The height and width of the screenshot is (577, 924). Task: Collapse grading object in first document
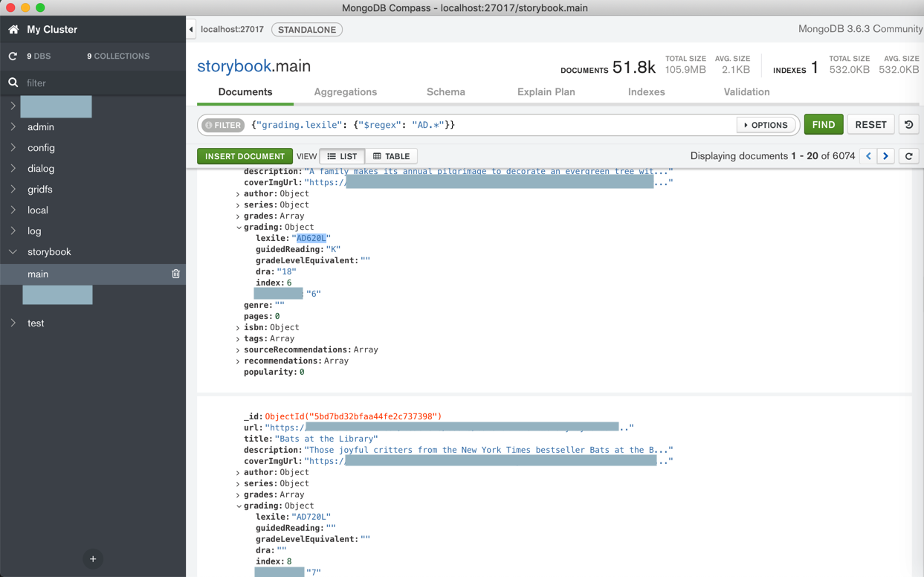[x=239, y=228]
